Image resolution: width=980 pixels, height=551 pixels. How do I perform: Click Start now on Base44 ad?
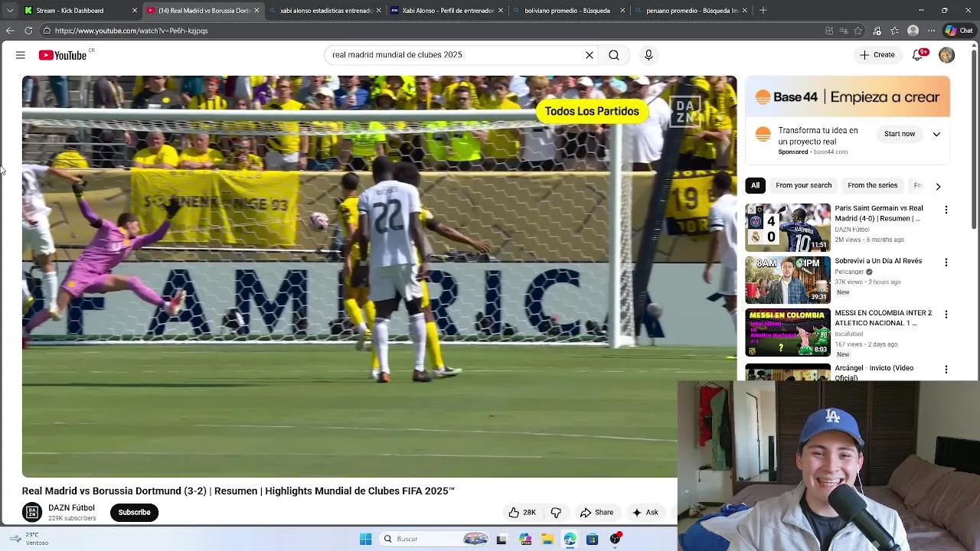click(900, 134)
